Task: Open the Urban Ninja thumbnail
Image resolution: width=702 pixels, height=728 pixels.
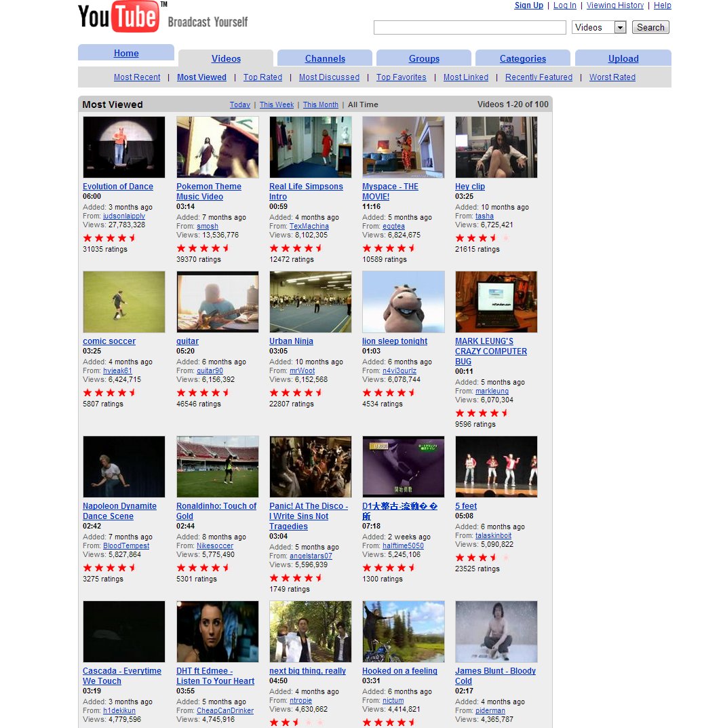Action: point(311,302)
